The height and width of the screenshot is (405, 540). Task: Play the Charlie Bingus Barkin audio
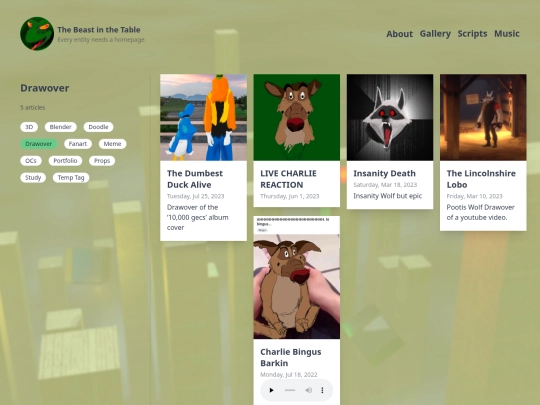point(271,390)
